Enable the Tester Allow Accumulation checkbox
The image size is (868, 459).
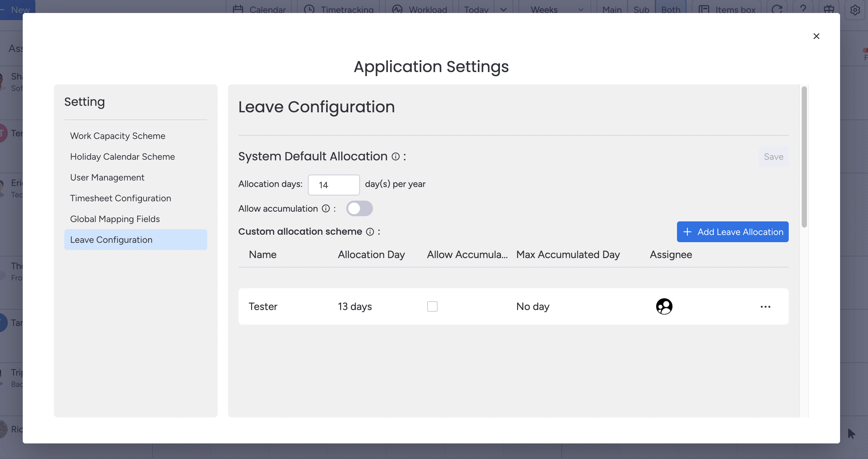tap(432, 306)
